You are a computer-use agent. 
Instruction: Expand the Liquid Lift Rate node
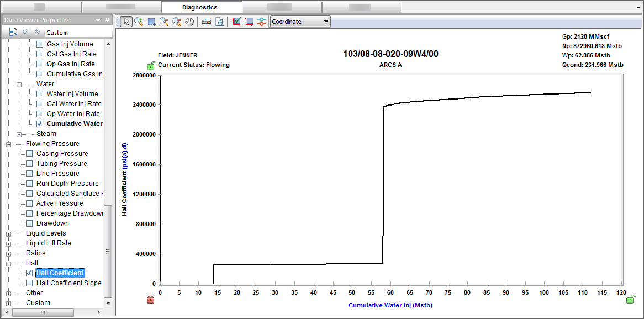pos(8,243)
